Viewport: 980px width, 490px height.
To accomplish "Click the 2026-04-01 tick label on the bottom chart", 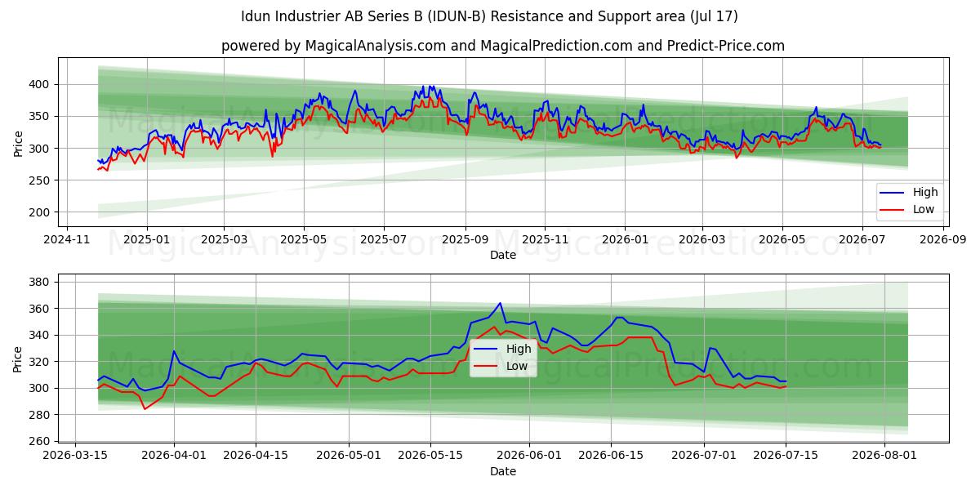I will (174, 457).
